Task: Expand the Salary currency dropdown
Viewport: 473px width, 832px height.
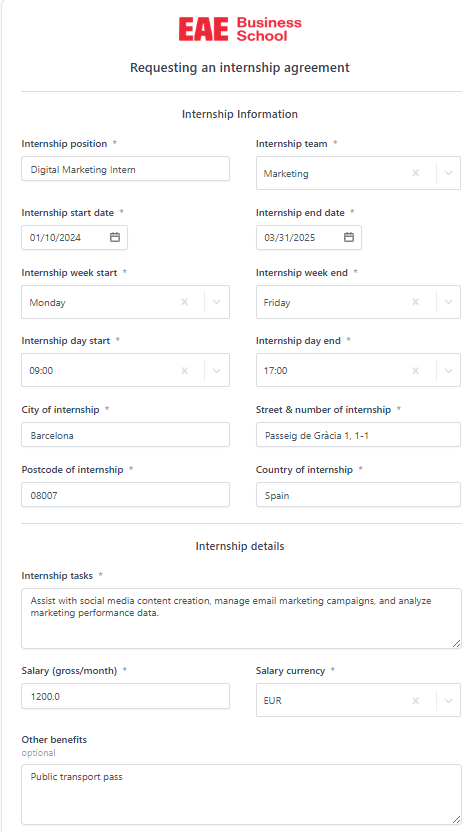Action: click(449, 701)
